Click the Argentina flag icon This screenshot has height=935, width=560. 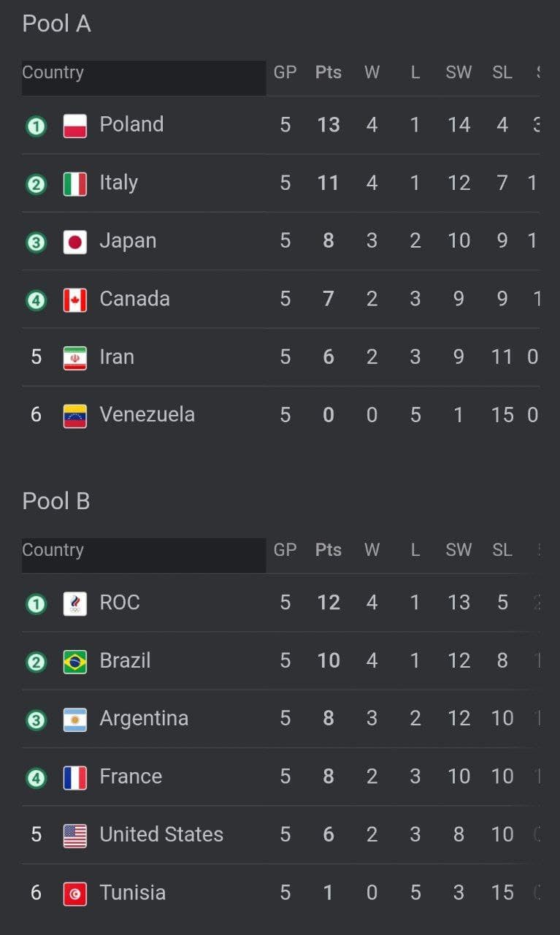pyautogui.click(x=75, y=720)
